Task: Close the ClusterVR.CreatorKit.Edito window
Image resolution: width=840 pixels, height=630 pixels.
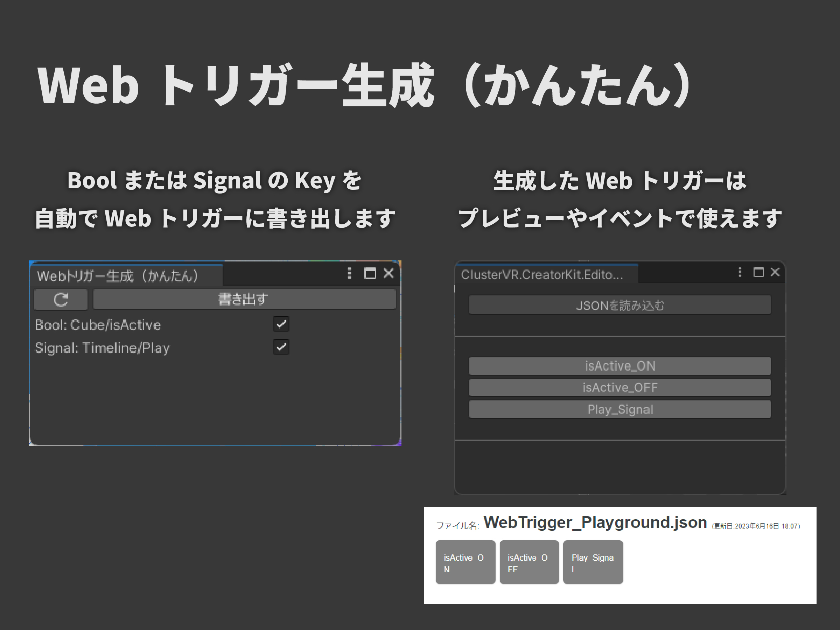Action: click(775, 272)
